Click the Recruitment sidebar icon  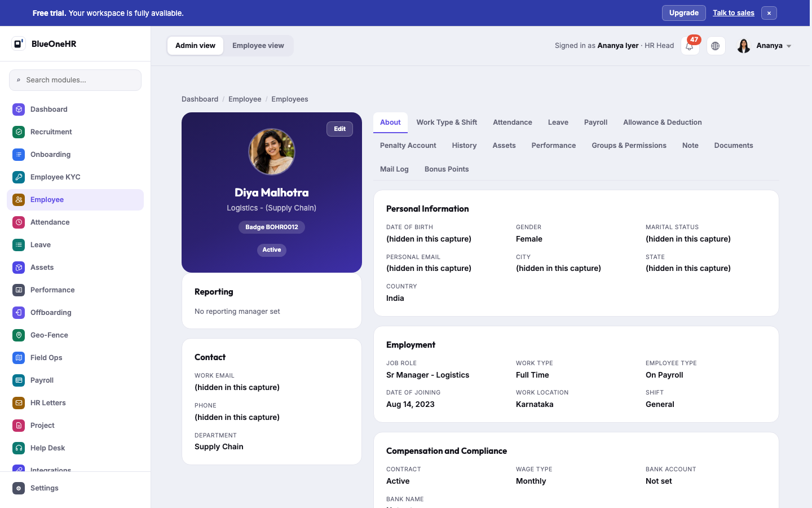(19, 132)
